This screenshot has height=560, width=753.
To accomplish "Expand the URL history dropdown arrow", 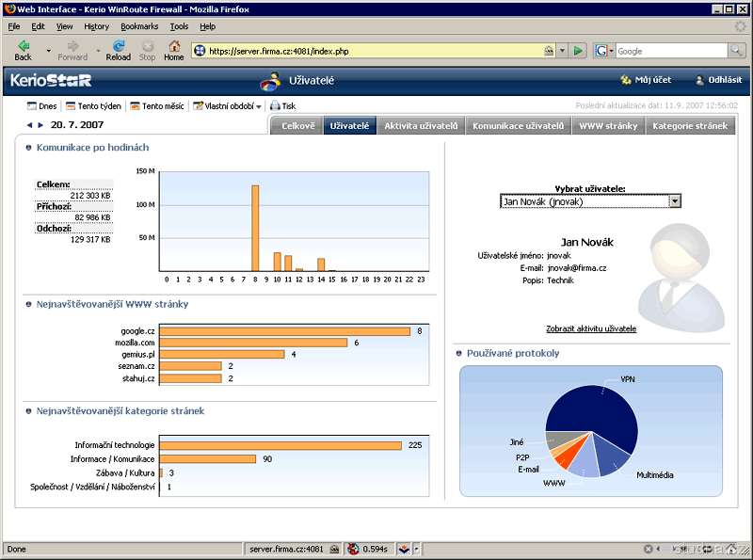I will click(x=562, y=51).
